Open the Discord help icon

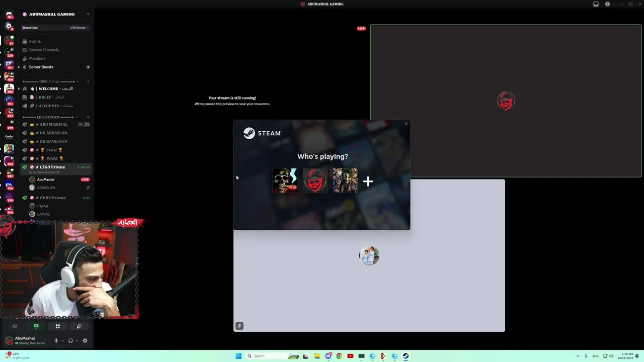point(607,4)
